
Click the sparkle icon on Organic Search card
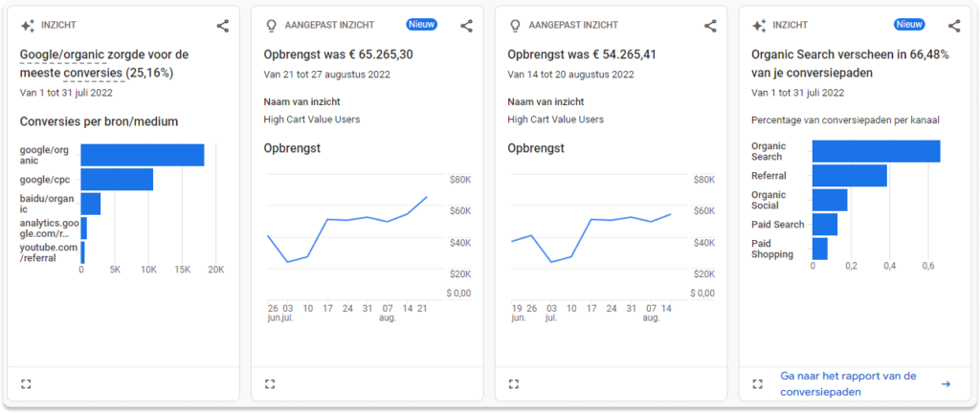tap(759, 26)
